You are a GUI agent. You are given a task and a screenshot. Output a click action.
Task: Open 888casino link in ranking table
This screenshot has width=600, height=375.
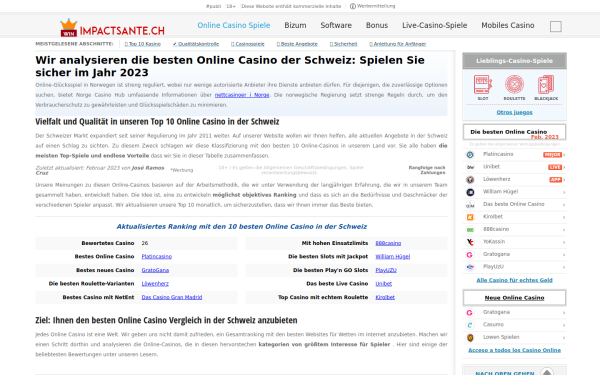388,243
